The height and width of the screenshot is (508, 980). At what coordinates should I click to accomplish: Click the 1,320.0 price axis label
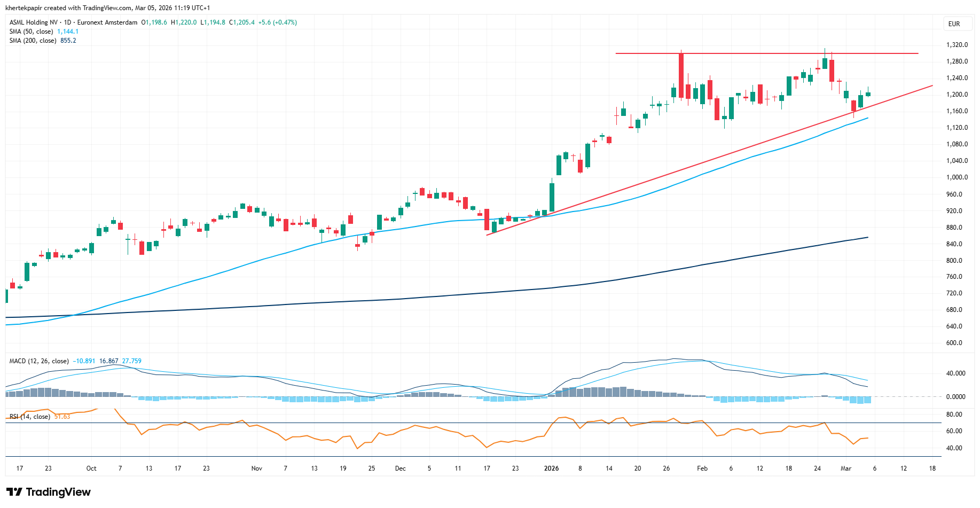[x=957, y=45]
